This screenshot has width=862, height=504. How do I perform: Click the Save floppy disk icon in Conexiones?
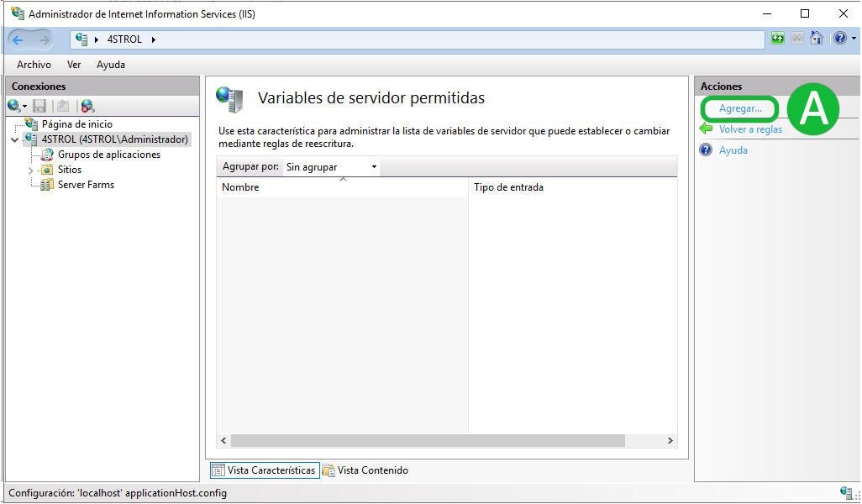[39, 106]
